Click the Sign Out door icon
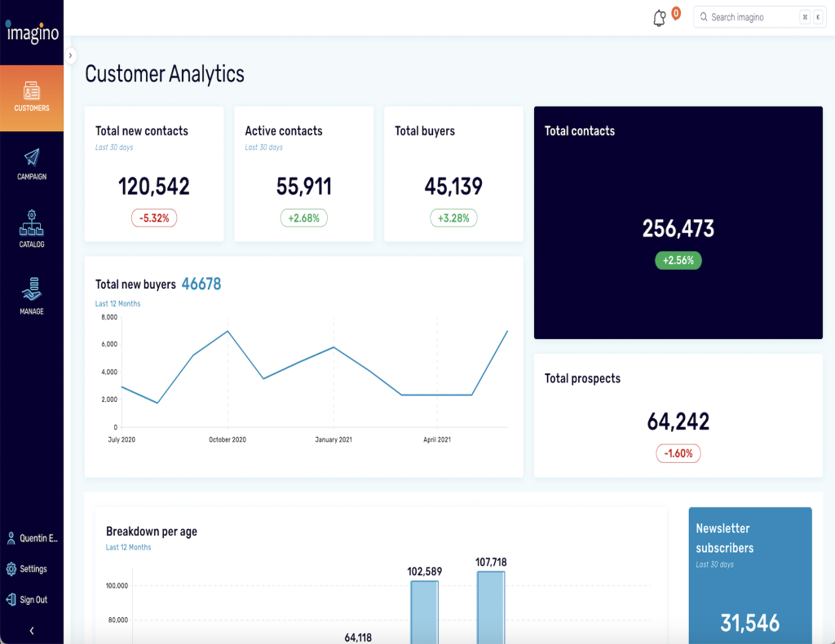The height and width of the screenshot is (644, 835). [x=13, y=599]
